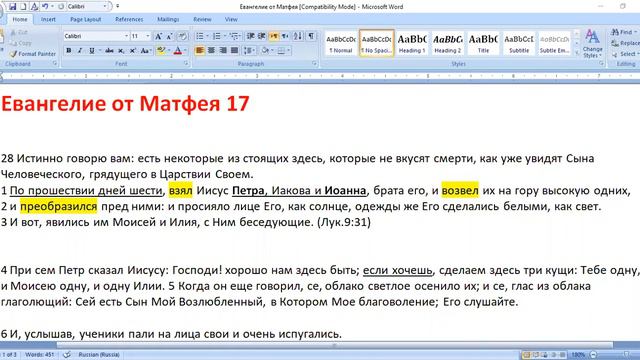Click the Words: 451 count in status bar
640x360 pixels.
click(x=40, y=354)
